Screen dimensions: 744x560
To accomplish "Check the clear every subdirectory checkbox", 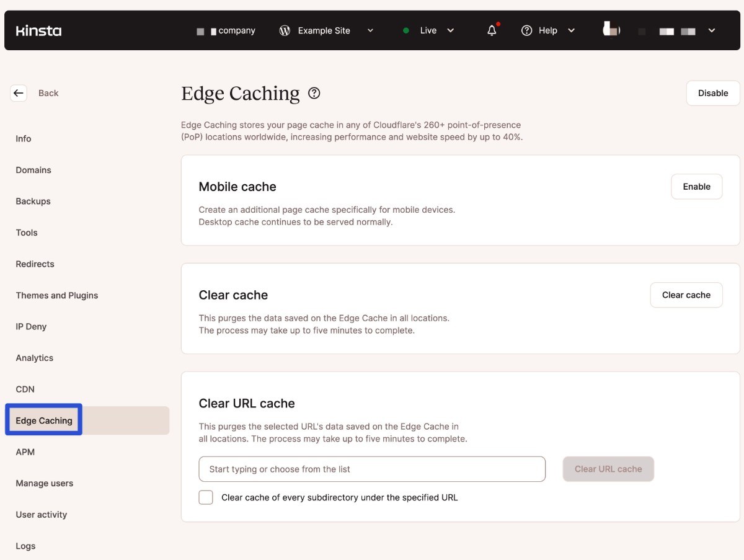I will click(206, 497).
